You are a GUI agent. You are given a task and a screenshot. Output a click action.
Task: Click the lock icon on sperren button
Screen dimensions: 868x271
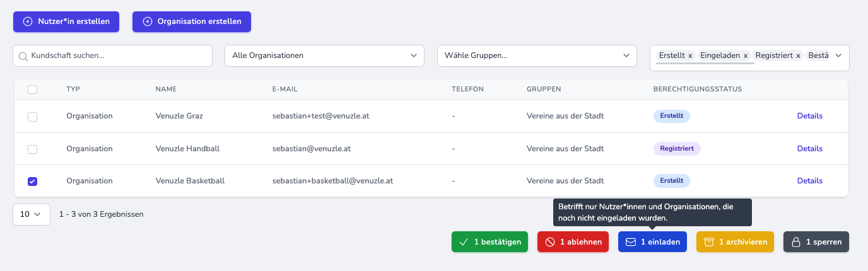[x=795, y=242]
